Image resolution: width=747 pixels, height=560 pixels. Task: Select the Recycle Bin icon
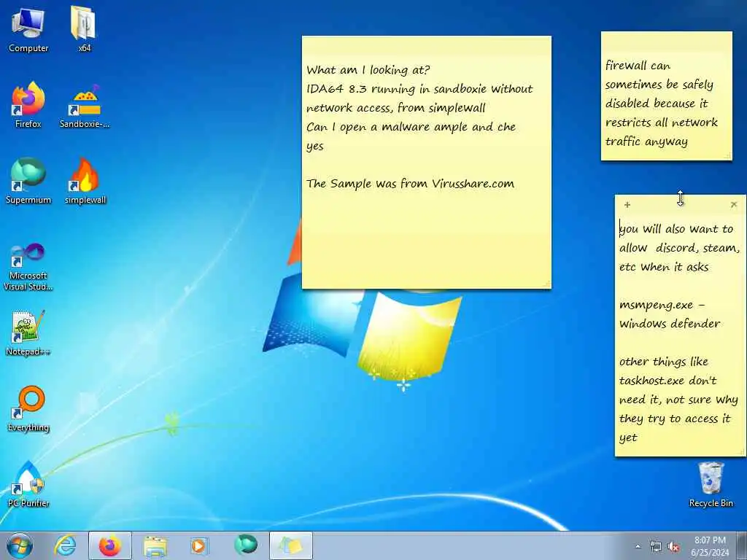click(x=711, y=485)
